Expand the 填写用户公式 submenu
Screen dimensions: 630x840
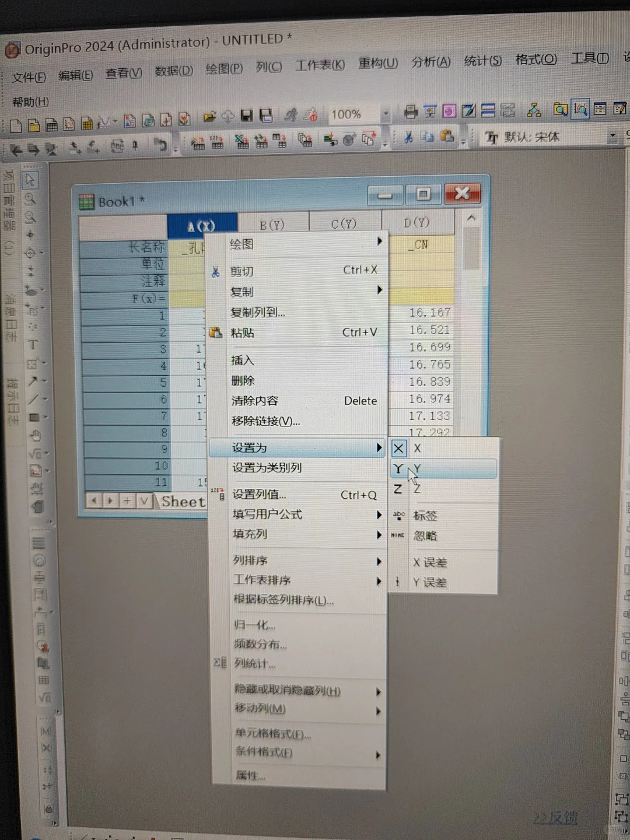tap(298, 514)
